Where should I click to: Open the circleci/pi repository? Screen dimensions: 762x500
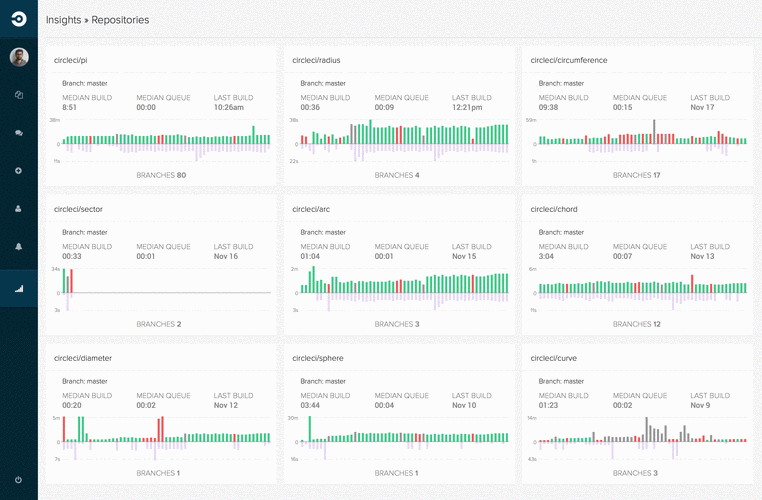click(71, 60)
